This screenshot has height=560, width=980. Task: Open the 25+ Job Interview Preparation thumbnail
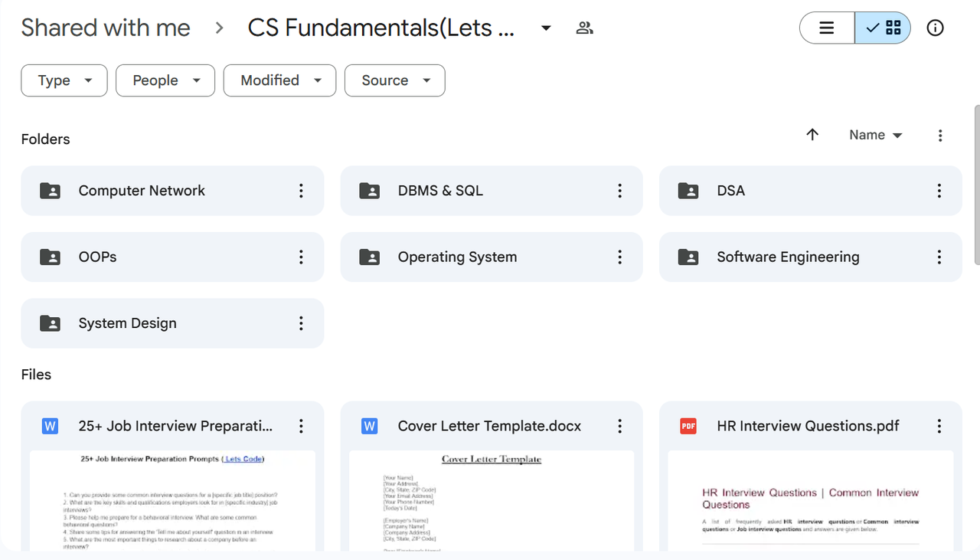(x=172, y=500)
